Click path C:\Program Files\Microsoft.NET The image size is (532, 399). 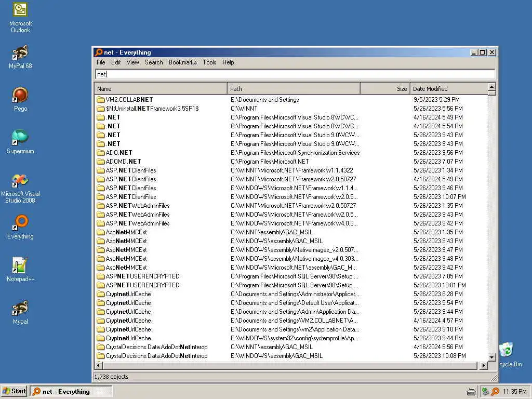click(x=270, y=161)
